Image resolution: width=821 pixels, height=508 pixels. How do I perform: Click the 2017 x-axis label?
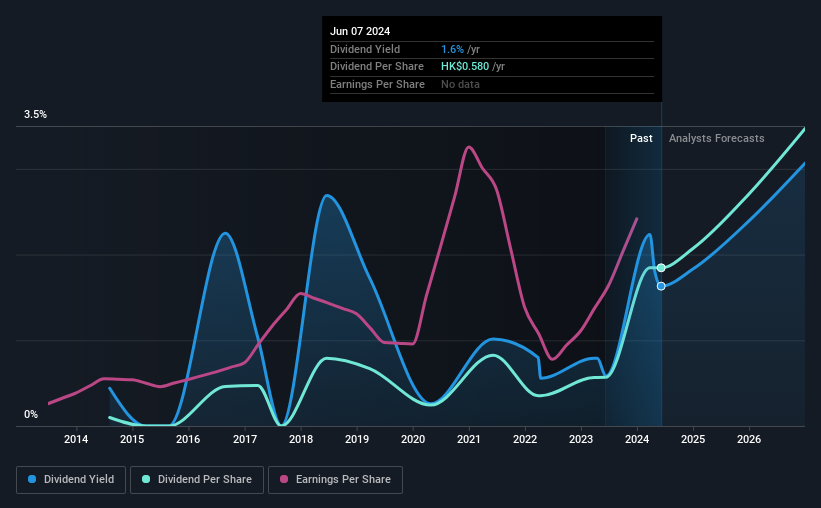pos(245,439)
